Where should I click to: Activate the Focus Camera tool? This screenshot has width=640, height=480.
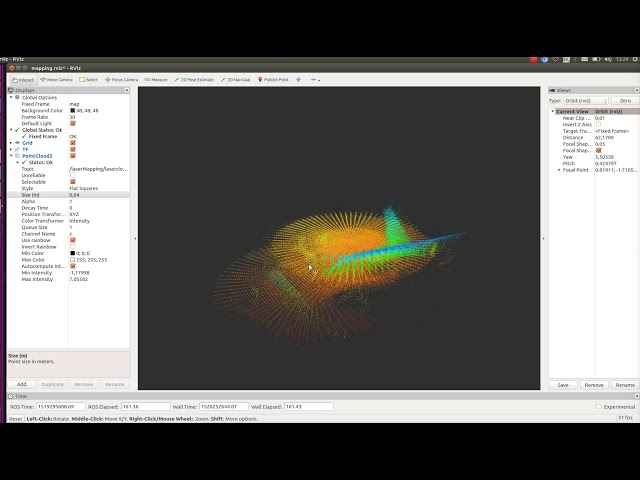[121, 80]
